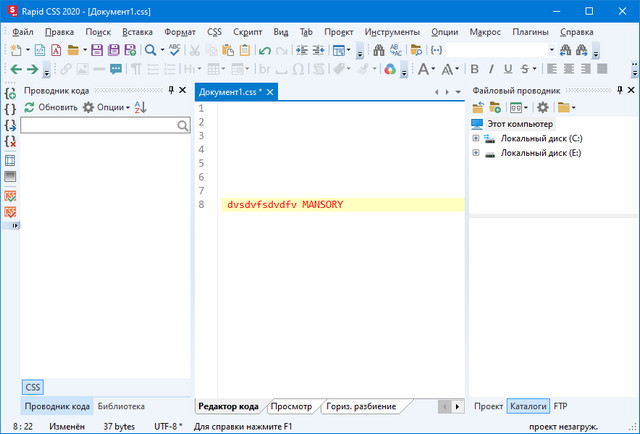Open the color picker circle icon

click(x=390, y=69)
